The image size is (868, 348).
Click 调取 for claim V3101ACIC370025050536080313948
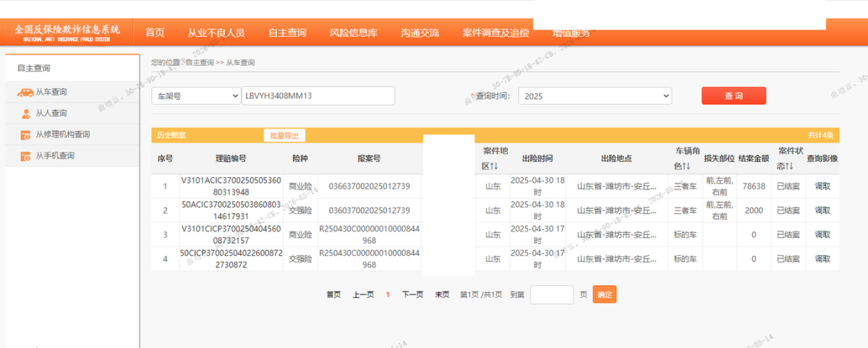point(822,187)
